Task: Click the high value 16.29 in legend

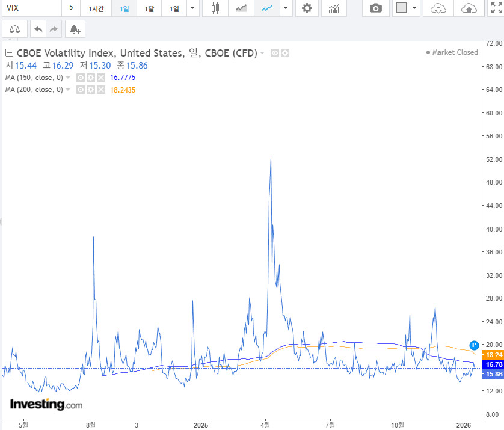Action: click(63, 66)
